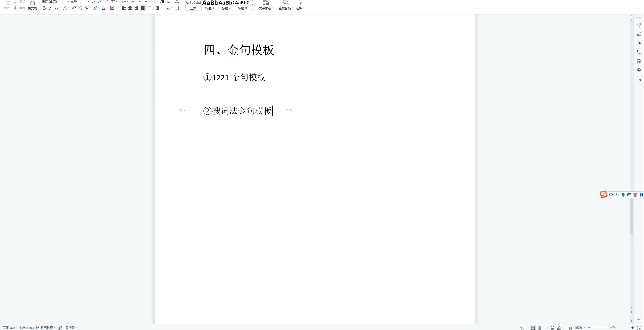The height and width of the screenshot is (330, 644).
Task: Select the 正文 body text style
Action: [x=193, y=5]
